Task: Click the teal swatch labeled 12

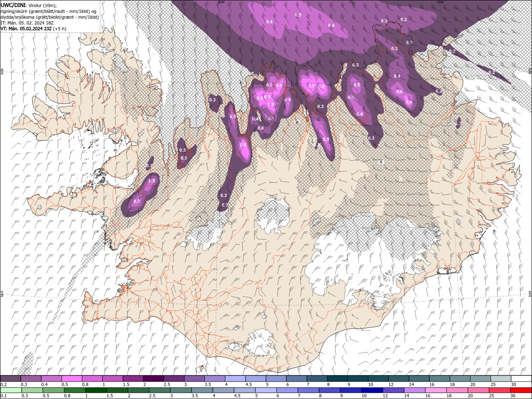Action: pos(399,379)
